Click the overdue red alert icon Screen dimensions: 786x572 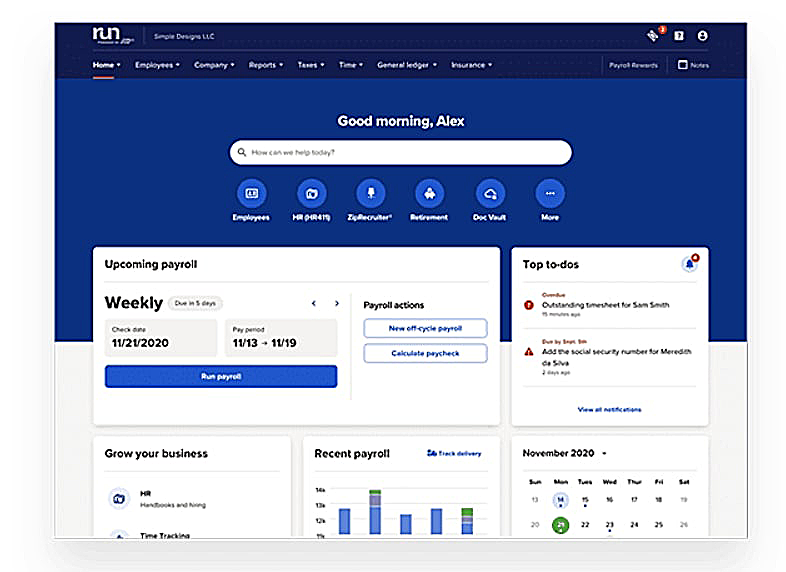[528, 305]
